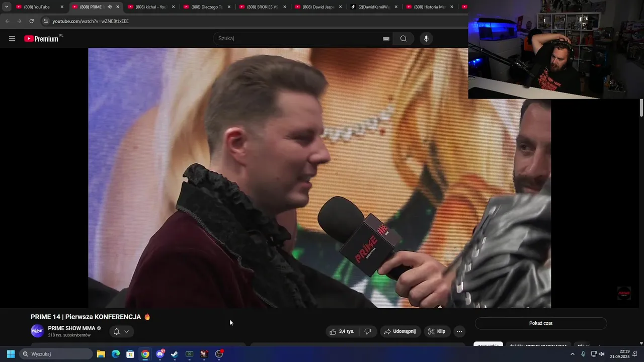Open clock showing 22:19 21.09.2025
Screen dimensions: 644x362
coord(620,354)
